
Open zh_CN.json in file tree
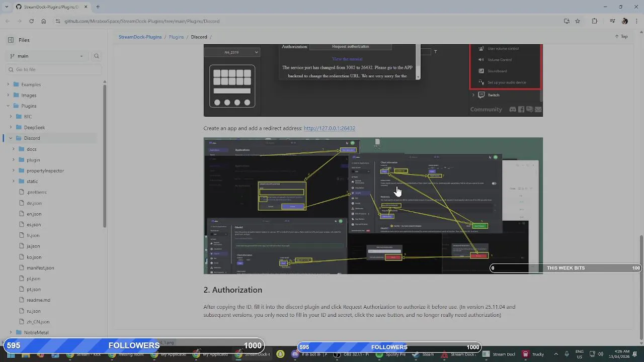coord(38,322)
